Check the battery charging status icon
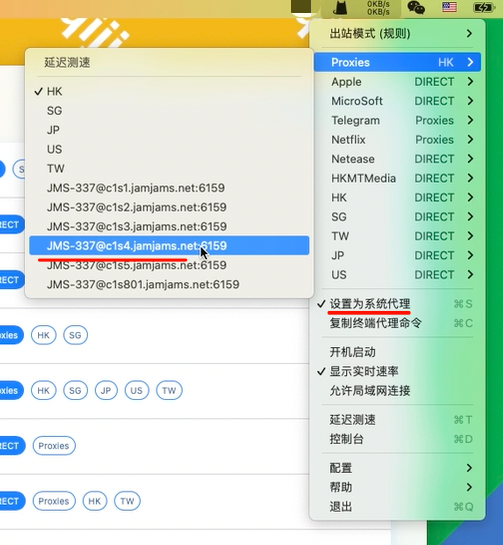503x545 pixels. point(483,8)
